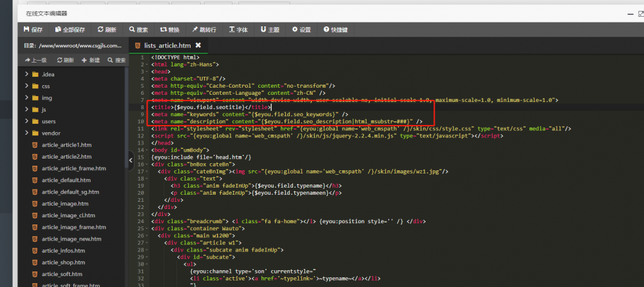Open article_infos.htm file
Screen dimensions: 644x287
click(x=63, y=250)
